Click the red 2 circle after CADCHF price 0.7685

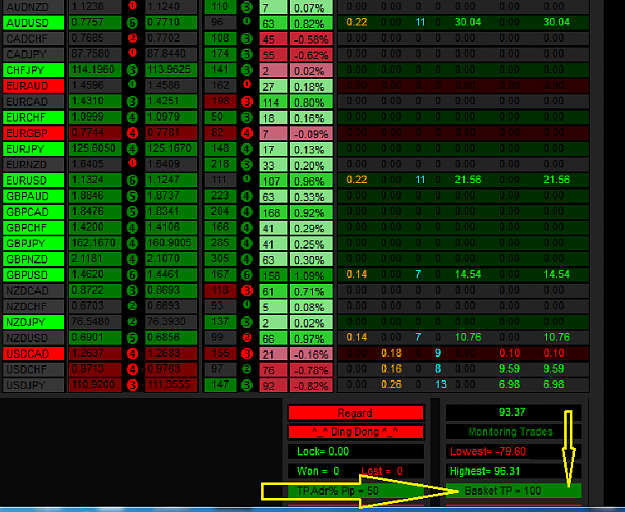(132, 38)
